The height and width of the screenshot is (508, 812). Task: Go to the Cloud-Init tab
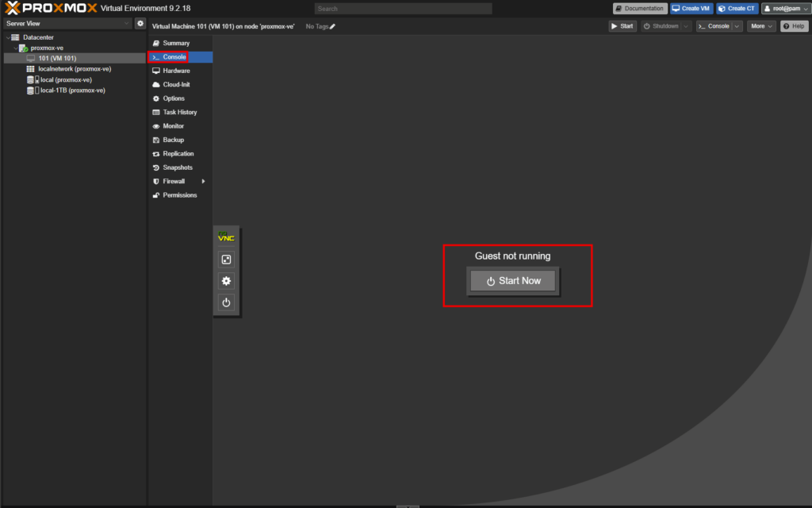click(x=180, y=84)
